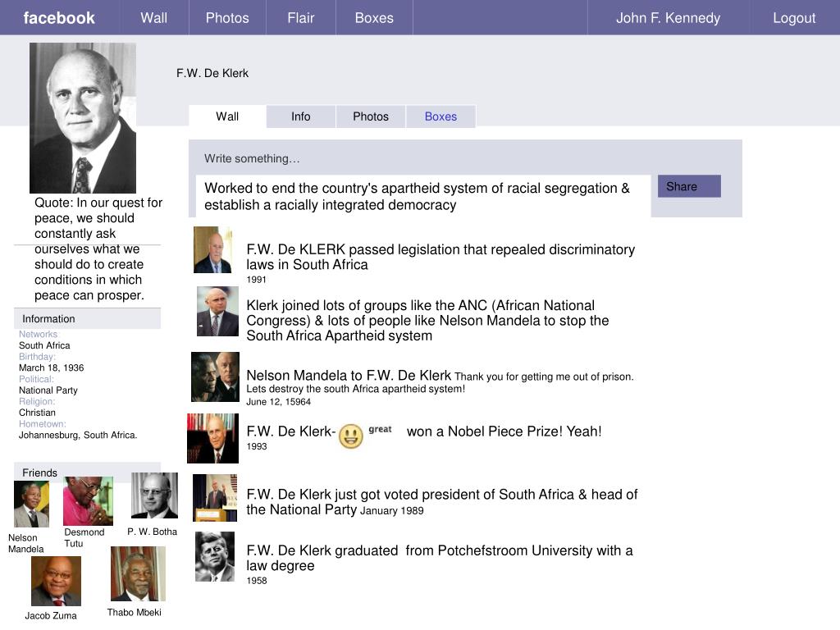Click the 'Networks:' field label
The image size is (840, 630).
(38, 335)
